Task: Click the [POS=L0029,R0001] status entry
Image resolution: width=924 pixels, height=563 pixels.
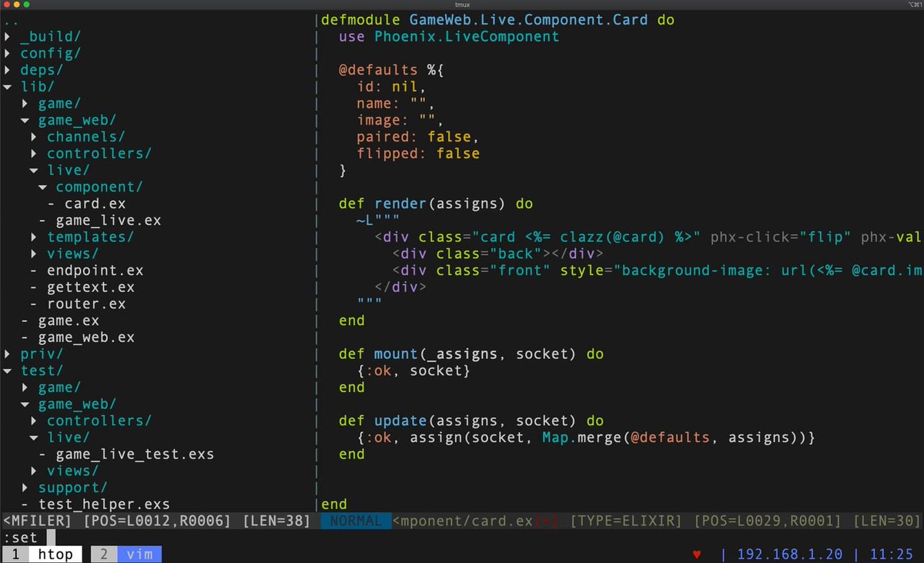Action: pyautogui.click(x=768, y=521)
